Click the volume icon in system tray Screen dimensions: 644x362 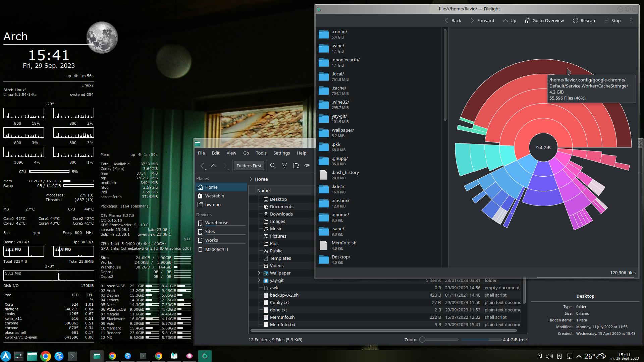(x=549, y=356)
